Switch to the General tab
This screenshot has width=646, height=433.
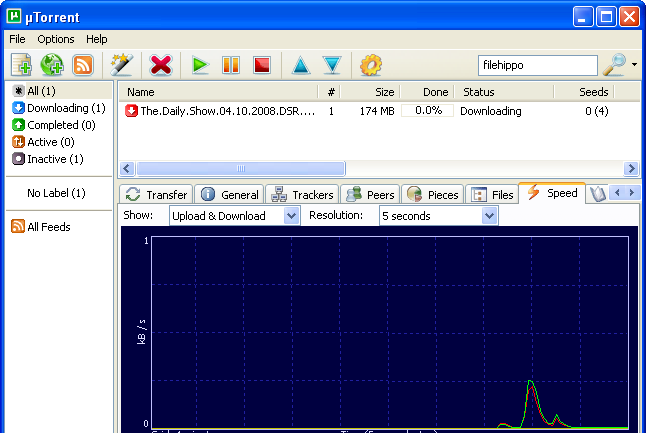coord(229,194)
